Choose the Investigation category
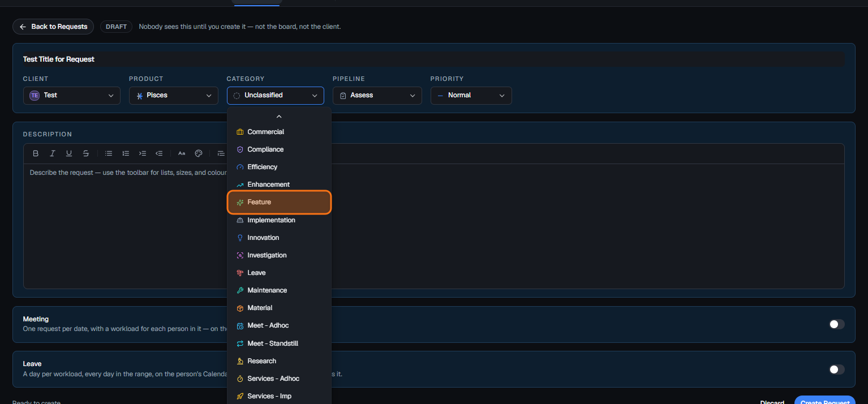868x404 pixels. point(279,255)
